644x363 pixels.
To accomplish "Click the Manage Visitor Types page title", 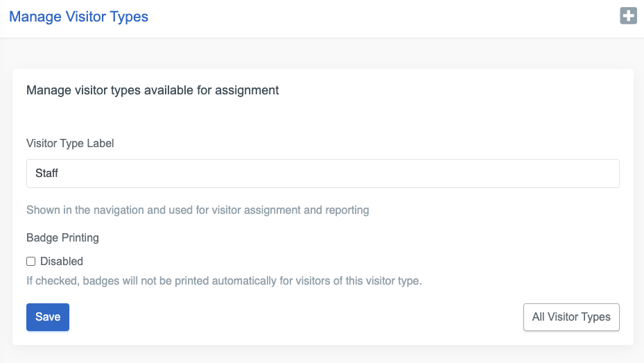I will pyautogui.click(x=78, y=16).
